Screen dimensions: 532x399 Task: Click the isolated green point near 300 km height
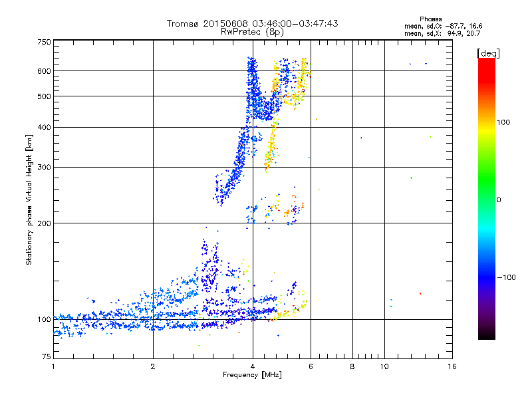(x=411, y=178)
